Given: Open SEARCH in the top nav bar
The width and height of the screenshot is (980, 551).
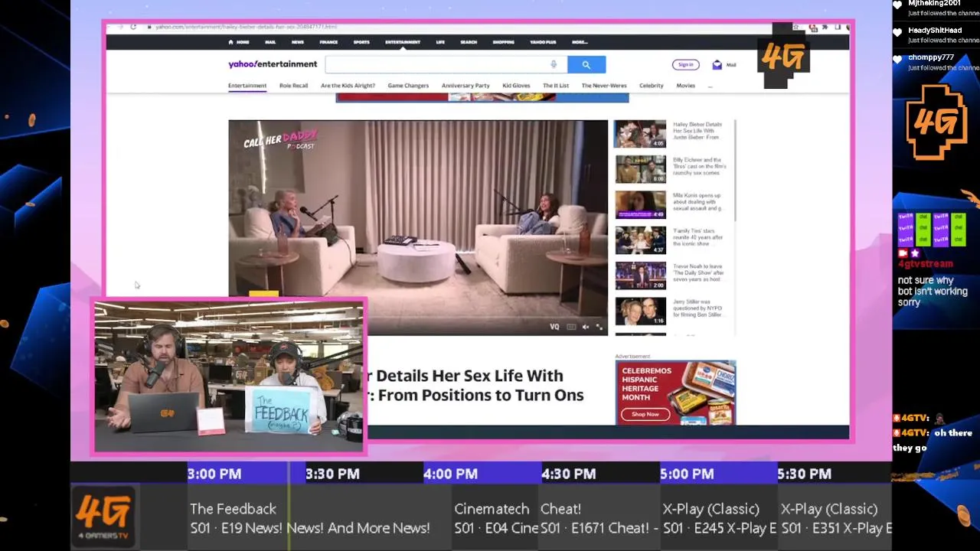Looking at the screenshot, I should (469, 42).
